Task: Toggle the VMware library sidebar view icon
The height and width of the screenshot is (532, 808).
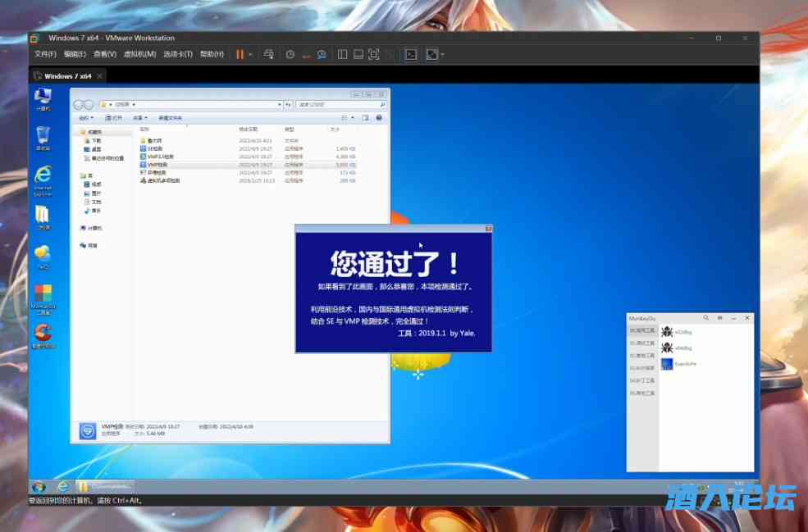Action: click(x=342, y=55)
